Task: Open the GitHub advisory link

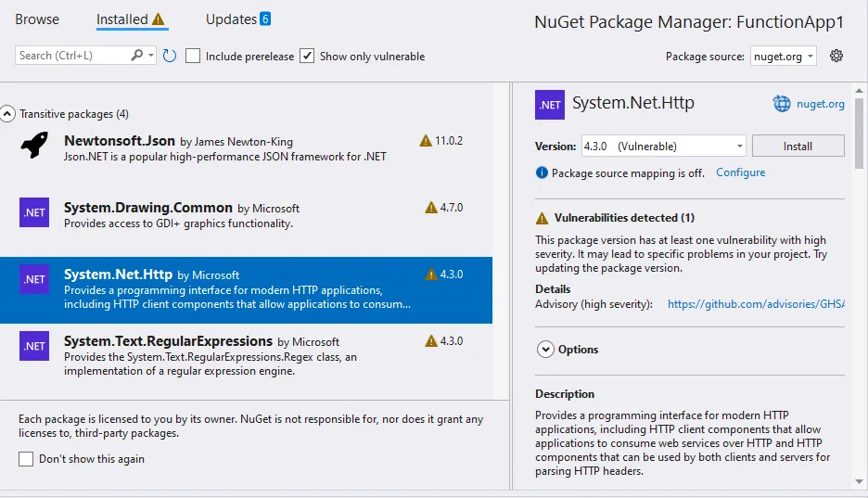Action: point(756,304)
